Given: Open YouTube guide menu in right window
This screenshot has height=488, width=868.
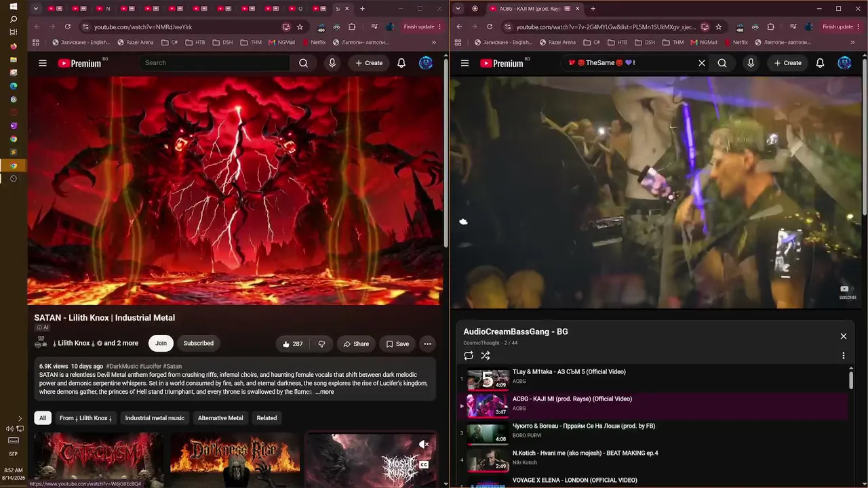Looking at the screenshot, I should click(465, 63).
